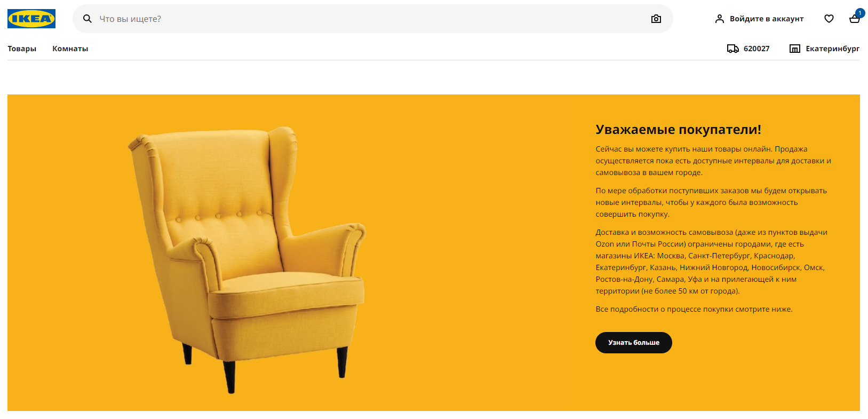This screenshot has width=868, height=419.
Task: Click the search magnifier icon
Action: pyautogui.click(x=87, y=19)
